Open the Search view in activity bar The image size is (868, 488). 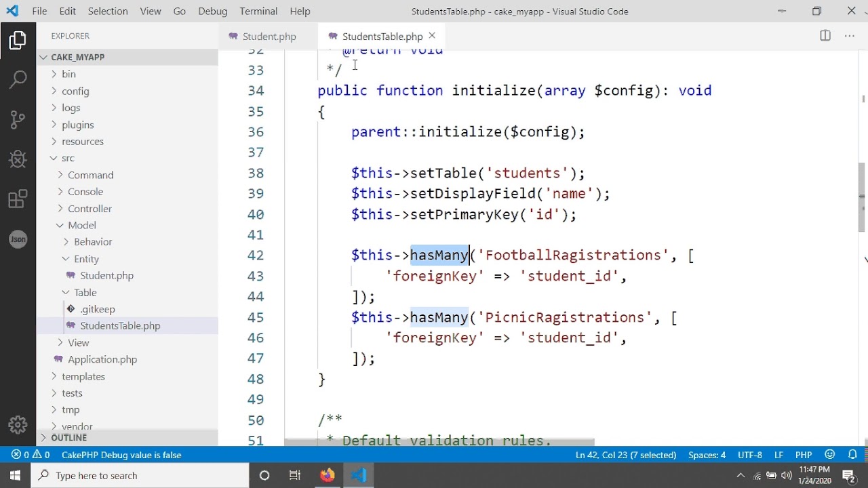[x=18, y=79]
